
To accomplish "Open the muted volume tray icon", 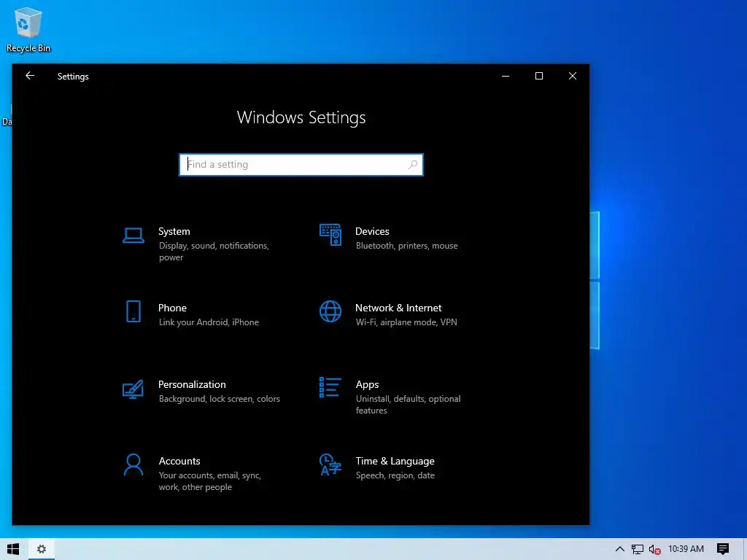I will tap(655, 550).
